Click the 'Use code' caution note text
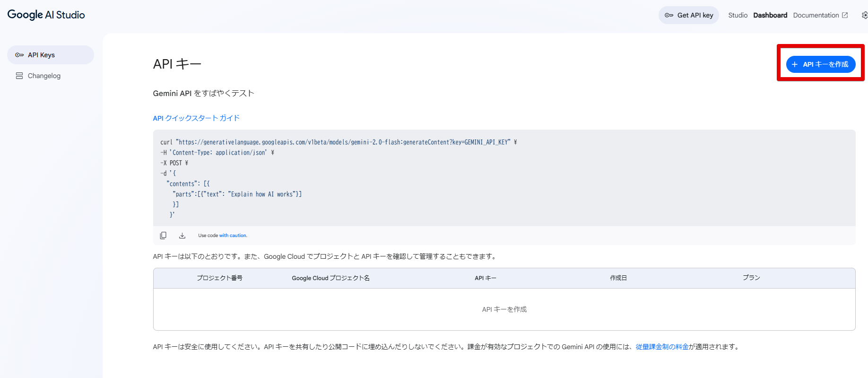Image resolution: width=868 pixels, height=378 pixels. click(x=208, y=236)
